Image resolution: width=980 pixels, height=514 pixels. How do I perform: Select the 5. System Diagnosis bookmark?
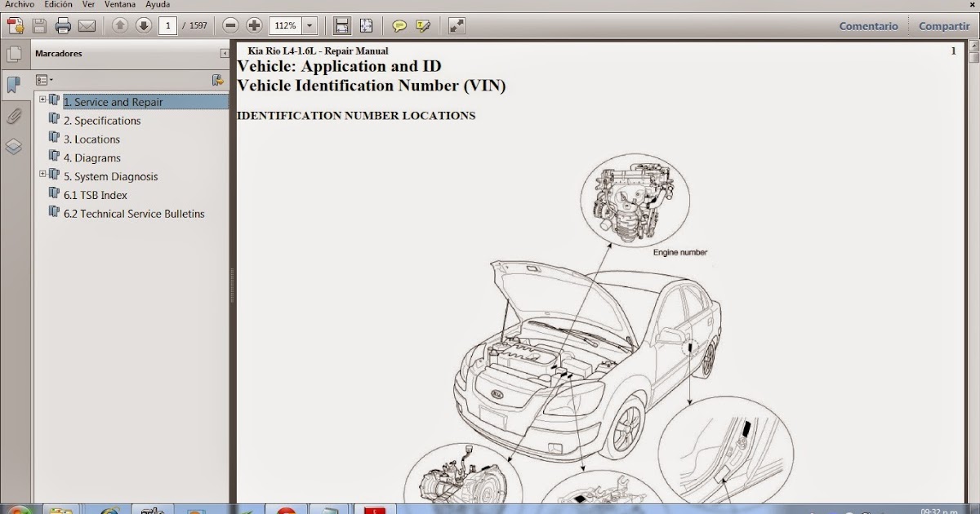[110, 176]
